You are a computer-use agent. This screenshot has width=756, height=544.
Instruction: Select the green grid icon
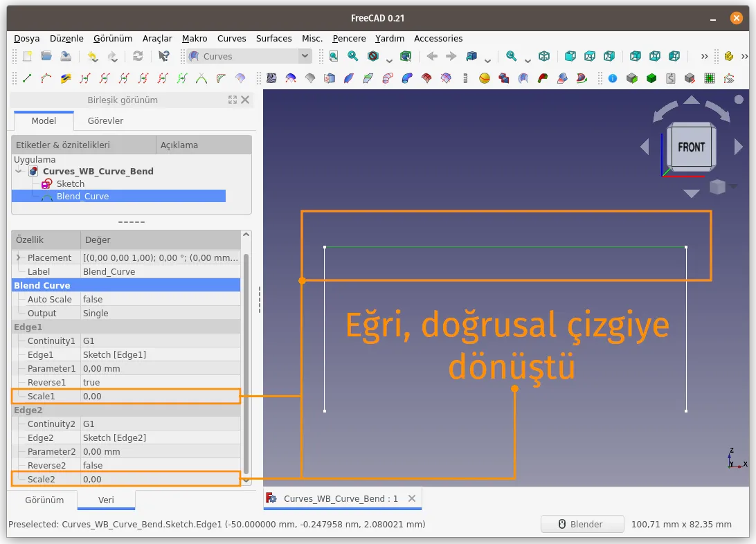click(709, 78)
